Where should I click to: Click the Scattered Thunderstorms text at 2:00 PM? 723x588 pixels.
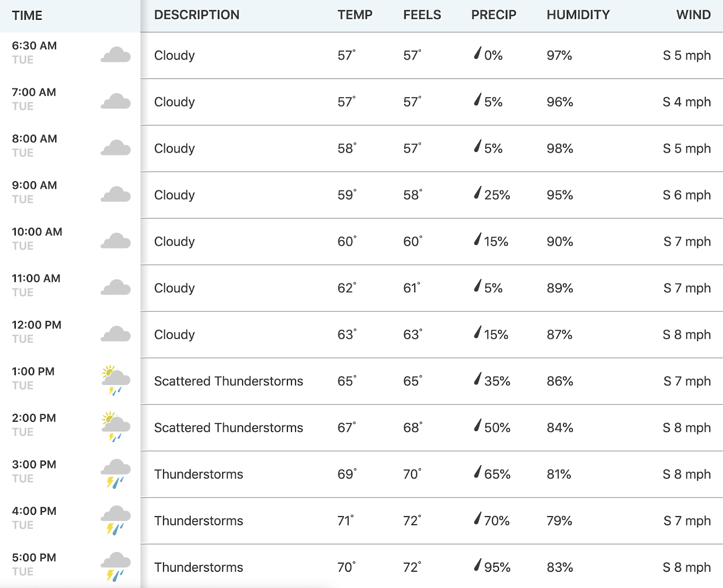coord(229,428)
